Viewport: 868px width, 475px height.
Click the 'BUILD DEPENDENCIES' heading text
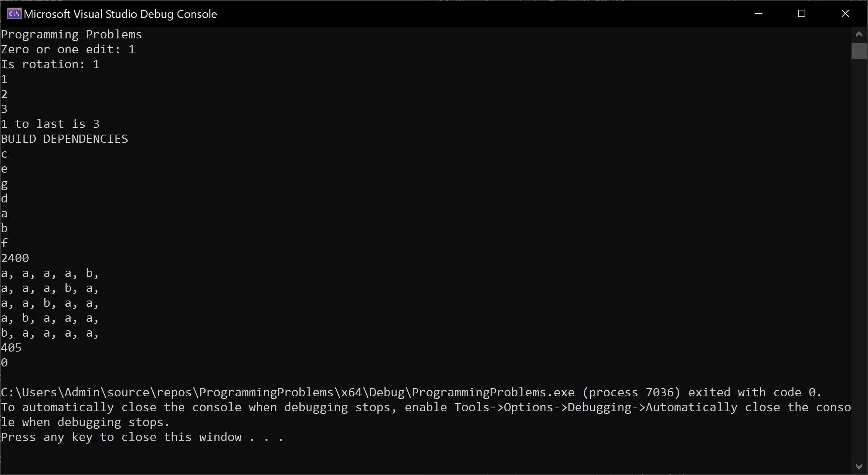[x=64, y=139]
